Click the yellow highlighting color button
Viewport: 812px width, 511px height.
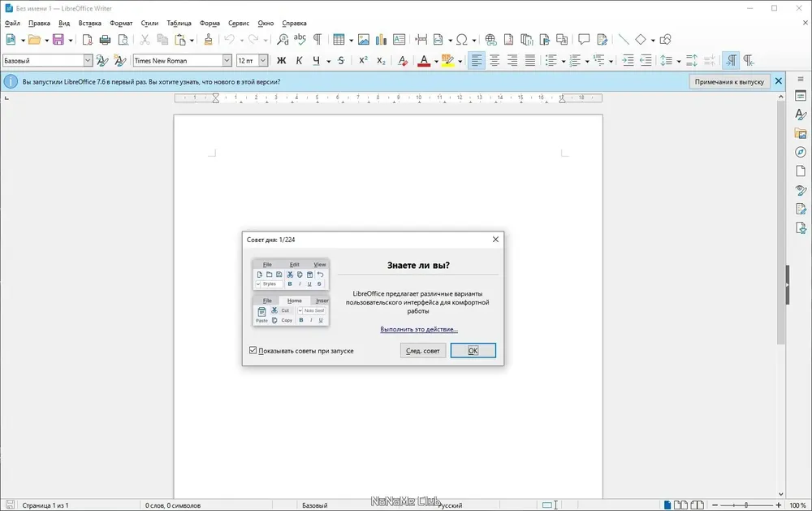(448, 61)
